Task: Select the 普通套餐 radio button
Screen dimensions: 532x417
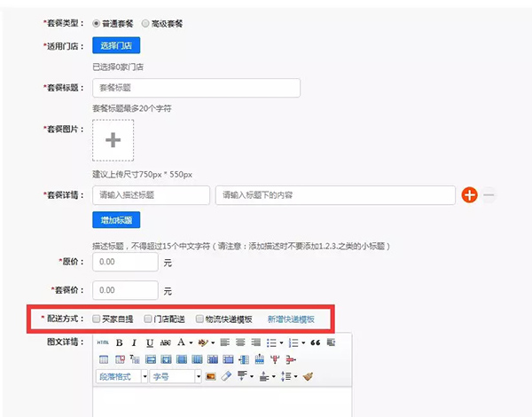Action: pos(97,23)
